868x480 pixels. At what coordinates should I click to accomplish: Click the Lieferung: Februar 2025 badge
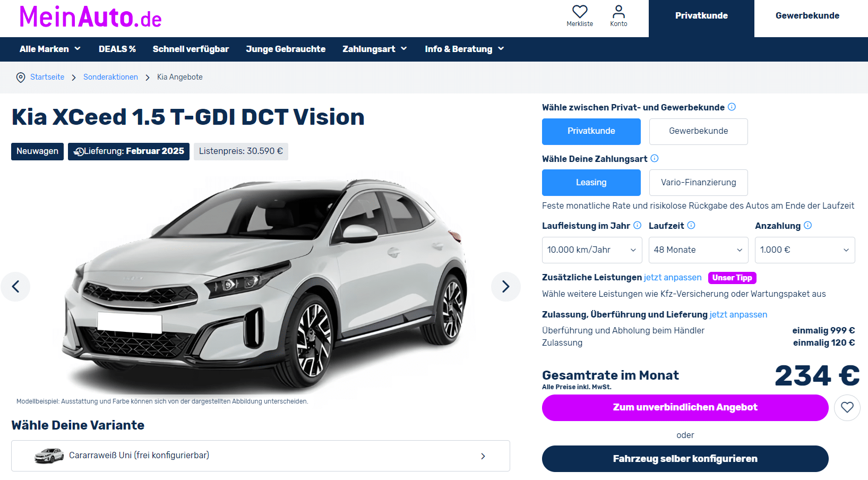pos(128,151)
